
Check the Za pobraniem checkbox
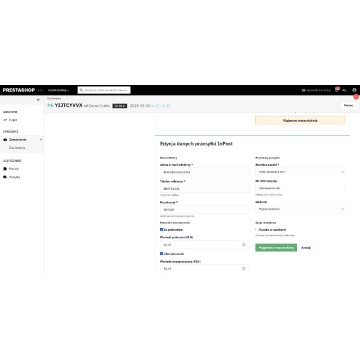click(162, 229)
